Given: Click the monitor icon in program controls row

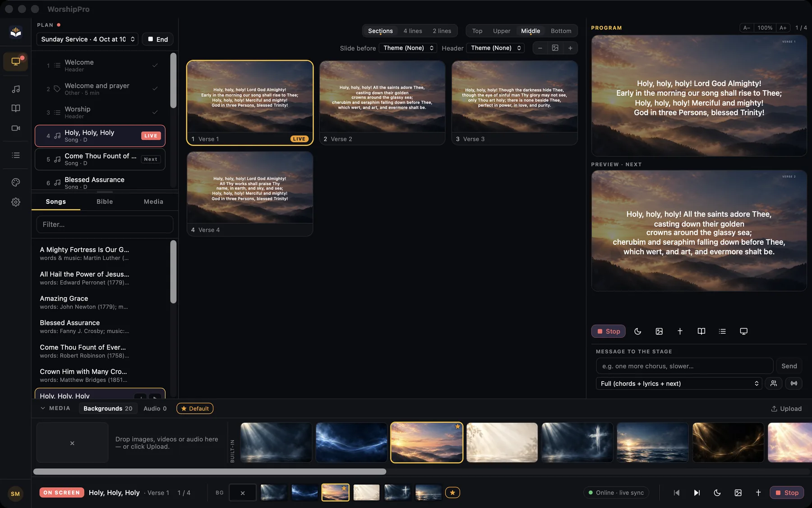Looking at the screenshot, I should click(743, 331).
